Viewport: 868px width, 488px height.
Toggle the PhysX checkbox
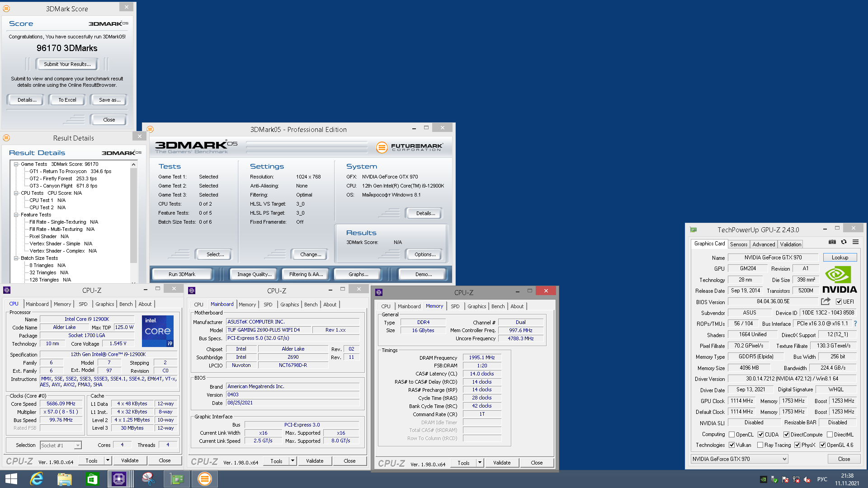[x=797, y=445]
